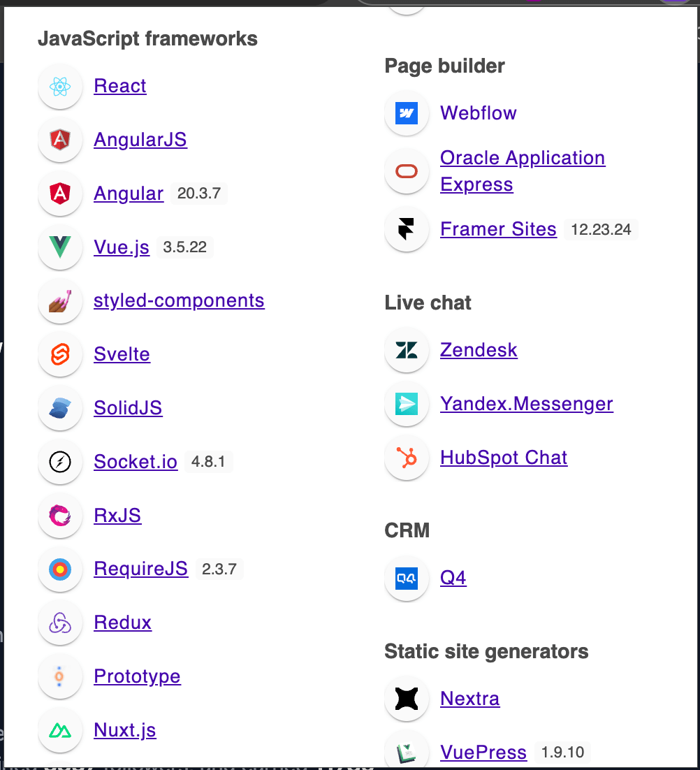700x770 pixels.
Task: Click the Q4 blue logo icon
Action: pos(407,579)
